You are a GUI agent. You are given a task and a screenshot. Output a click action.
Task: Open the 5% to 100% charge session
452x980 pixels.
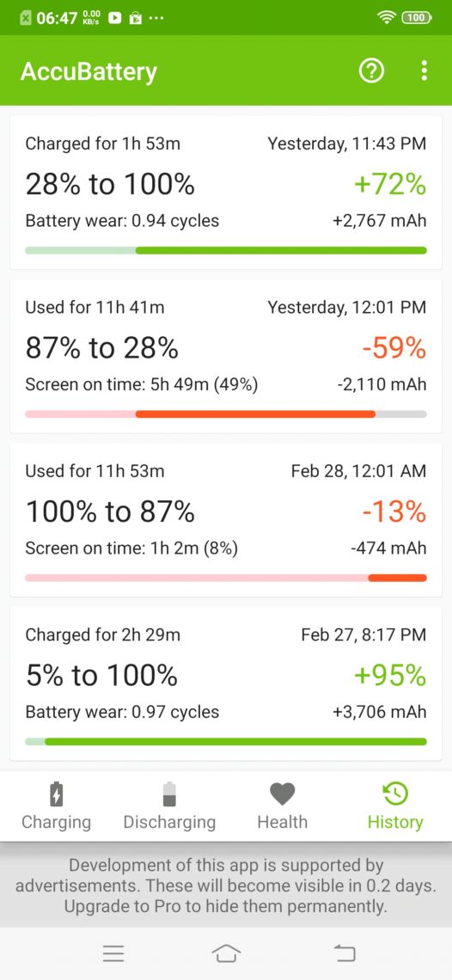click(226, 683)
